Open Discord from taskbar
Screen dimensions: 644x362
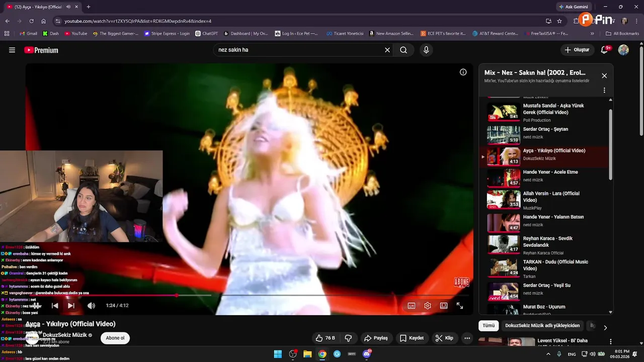pos(367,354)
